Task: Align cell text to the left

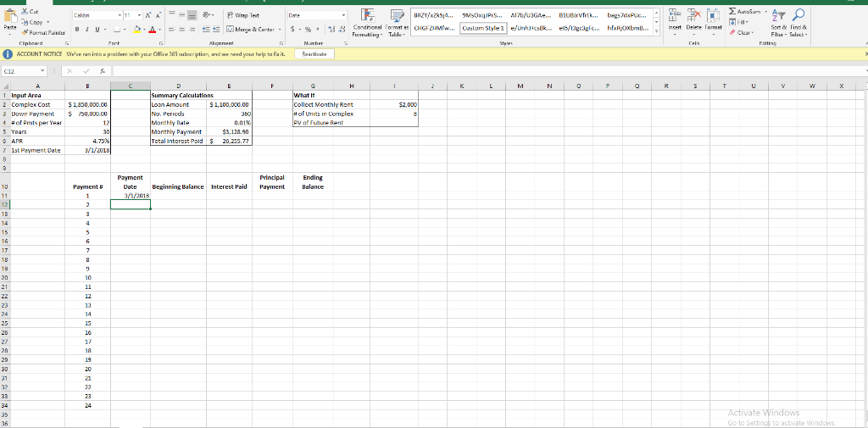Action: (x=171, y=30)
